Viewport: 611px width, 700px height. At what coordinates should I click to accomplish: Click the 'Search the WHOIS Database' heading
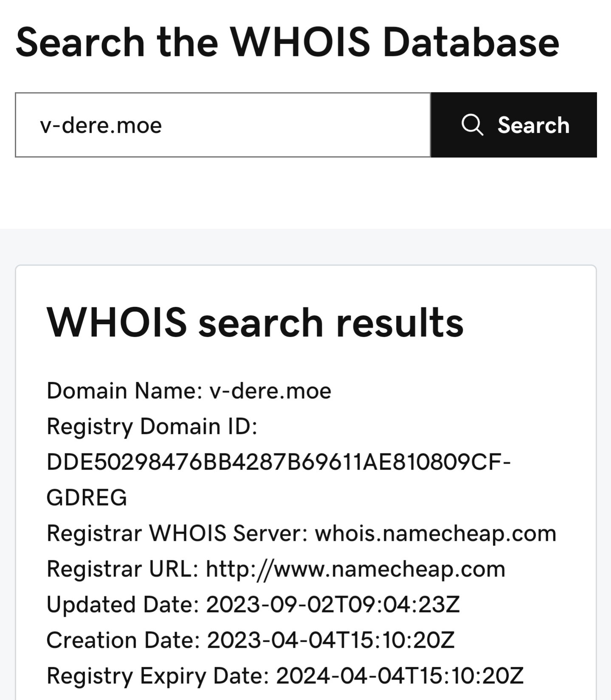[x=287, y=42]
